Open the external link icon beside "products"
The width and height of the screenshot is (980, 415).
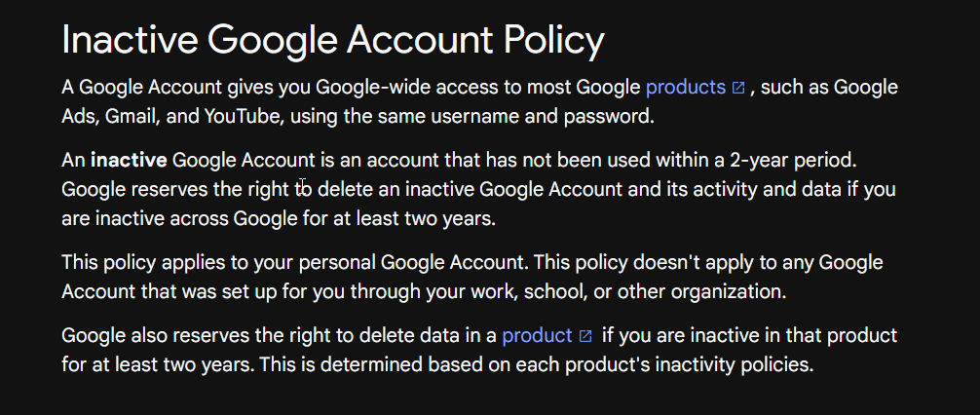[738, 88]
